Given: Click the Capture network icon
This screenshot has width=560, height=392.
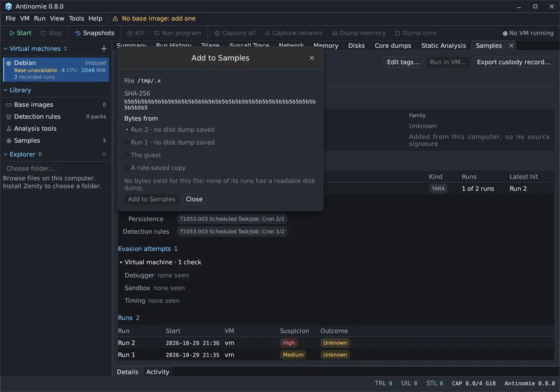Looking at the screenshot, I should point(267,33).
